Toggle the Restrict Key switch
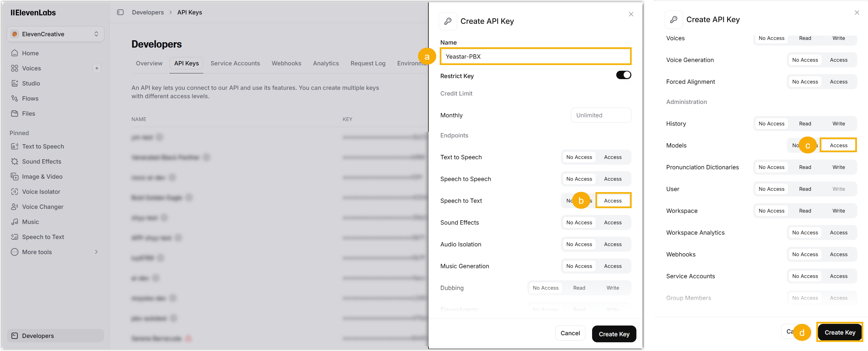Image resolution: width=868 pixels, height=351 pixels. click(623, 75)
